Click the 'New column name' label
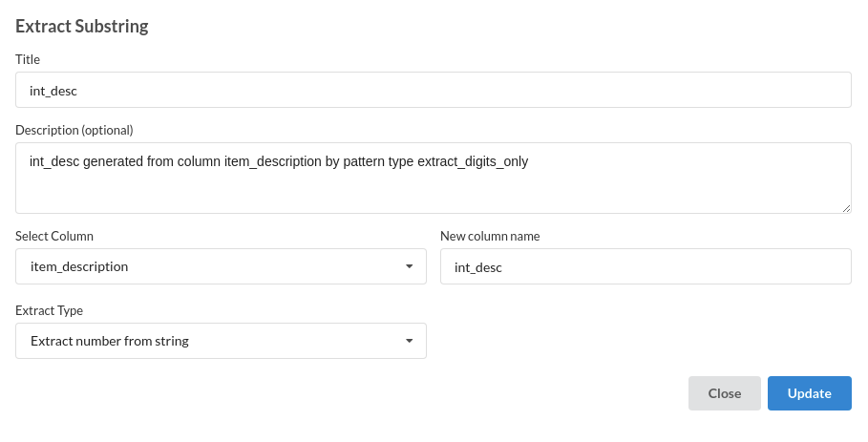Image resolution: width=868 pixels, height=442 pixels. click(490, 236)
